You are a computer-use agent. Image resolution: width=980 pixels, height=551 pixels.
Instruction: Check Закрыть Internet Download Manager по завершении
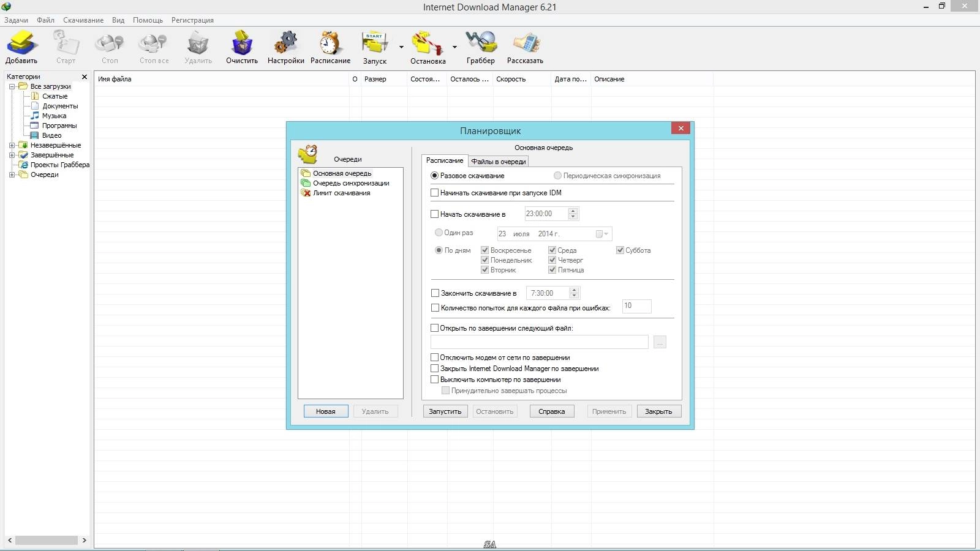(x=435, y=369)
